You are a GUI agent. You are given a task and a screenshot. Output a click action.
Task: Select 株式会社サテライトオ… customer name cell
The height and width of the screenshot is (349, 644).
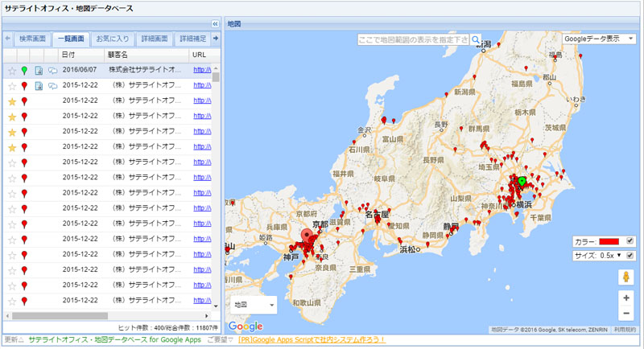coord(145,70)
